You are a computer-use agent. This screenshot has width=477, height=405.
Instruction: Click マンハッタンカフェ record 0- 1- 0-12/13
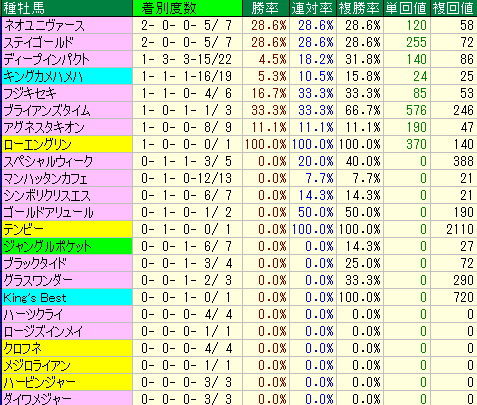(x=186, y=179)
